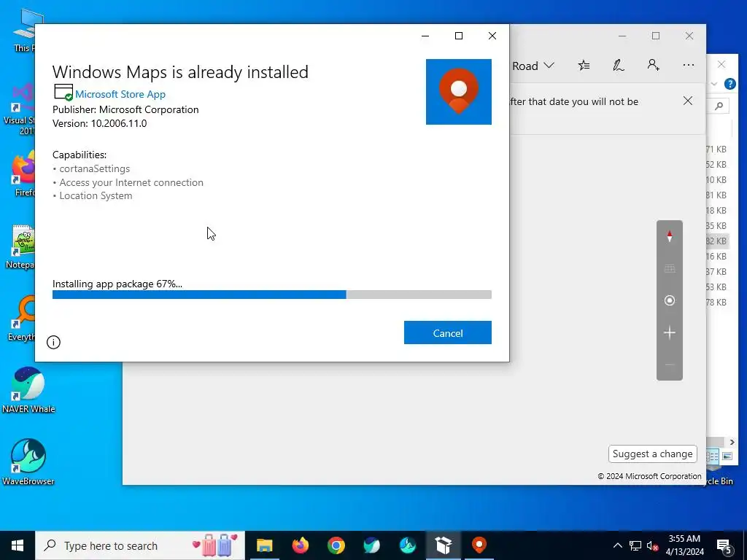The height and width of the screenshot is (560, 747).
Task: Click the installing app package progress bar
Action: click(x=271, y=295)
